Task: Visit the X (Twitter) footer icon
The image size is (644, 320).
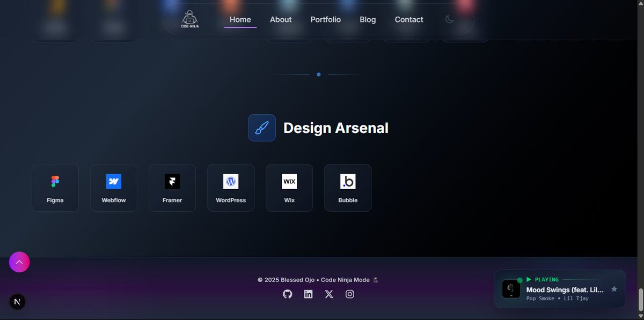Action: pyautogui.click(x=329, y=294)
